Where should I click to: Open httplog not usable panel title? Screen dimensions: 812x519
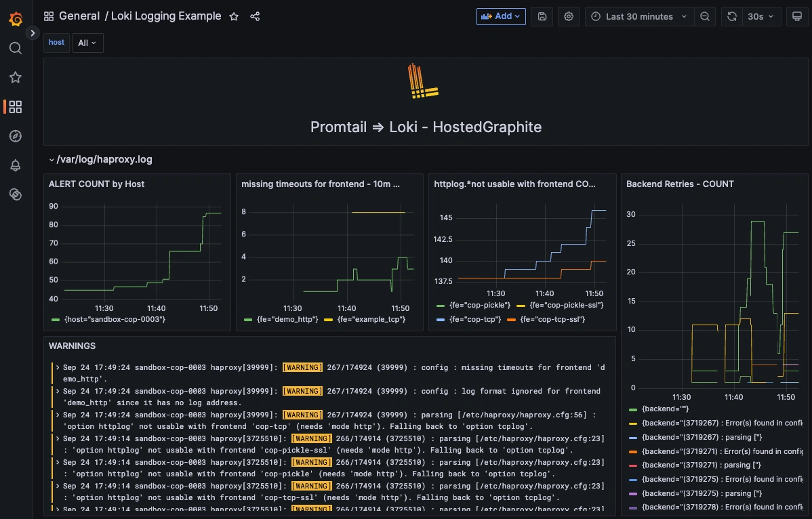(514, 184)
